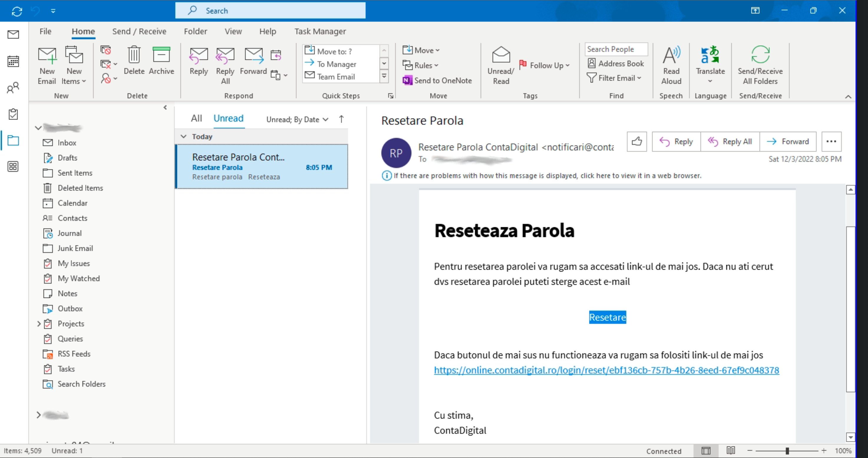Click the Delete trash icon

click(x=134, y=55)
